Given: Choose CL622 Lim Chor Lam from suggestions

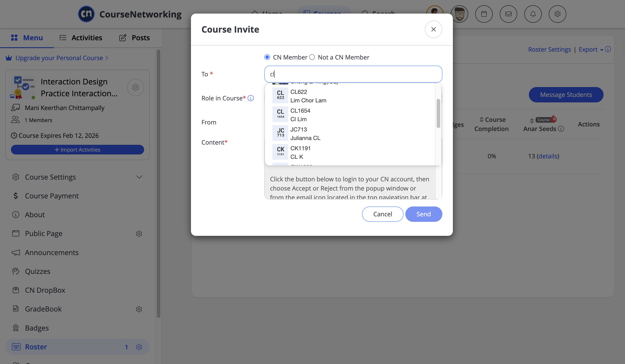Looking at the screenshot, I should click(350, 96).
